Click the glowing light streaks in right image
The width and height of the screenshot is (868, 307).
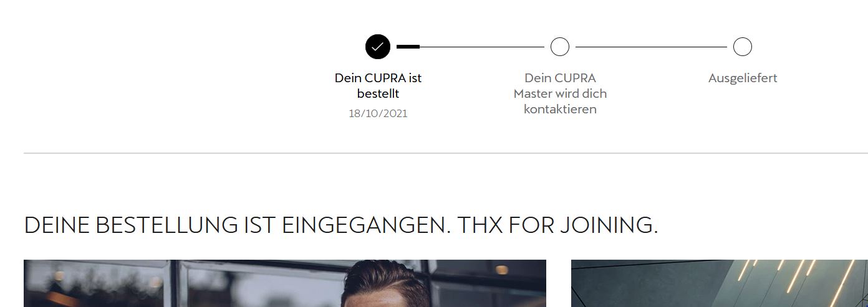[792, 280]
